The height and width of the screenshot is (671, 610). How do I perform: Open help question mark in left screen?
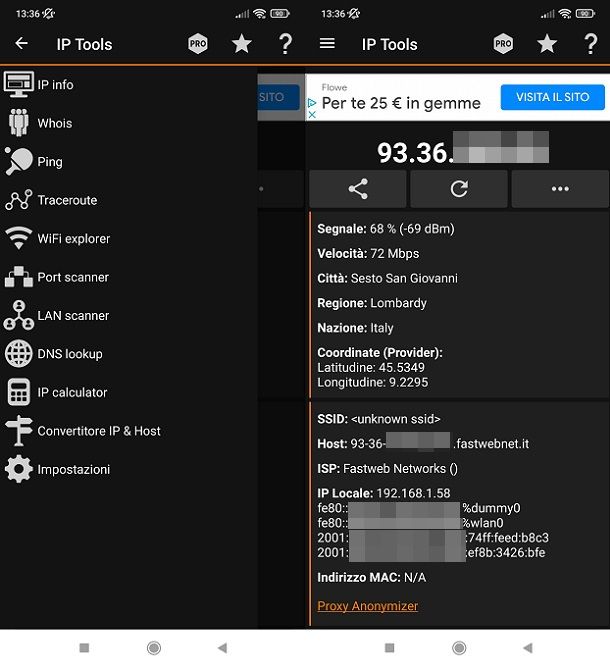[285, 44]
